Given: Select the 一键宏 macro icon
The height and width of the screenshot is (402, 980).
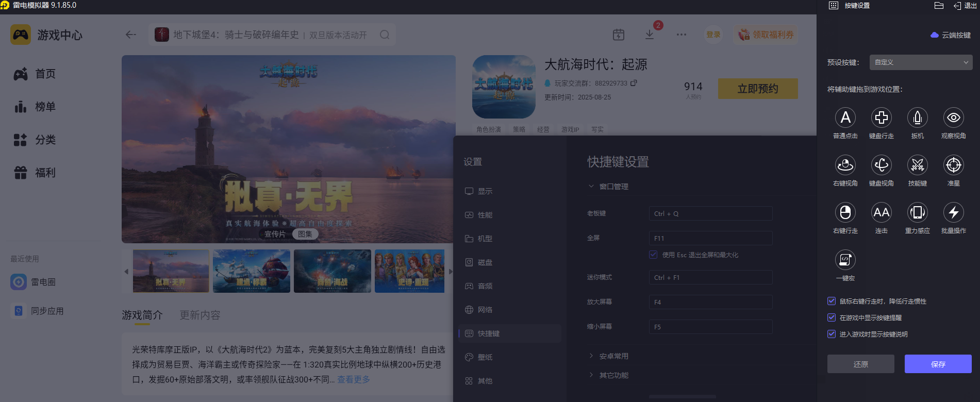Looking at the screenshot, I should click(845, 260).
